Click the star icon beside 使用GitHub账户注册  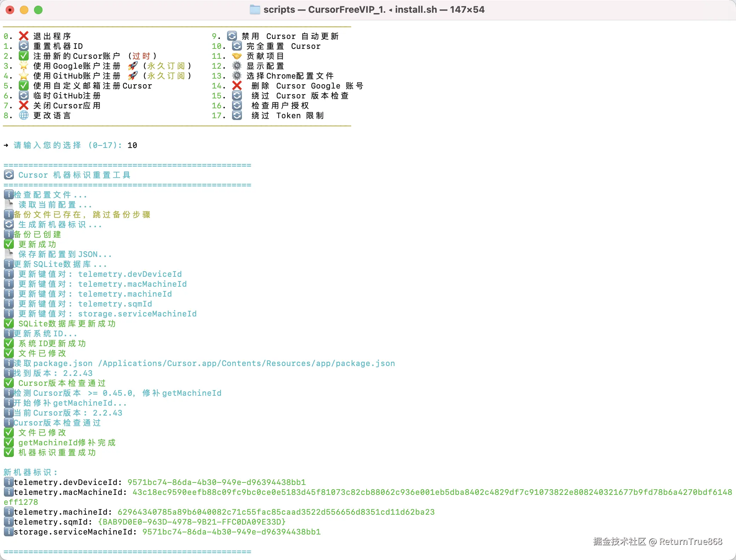(x=24, y=76)
